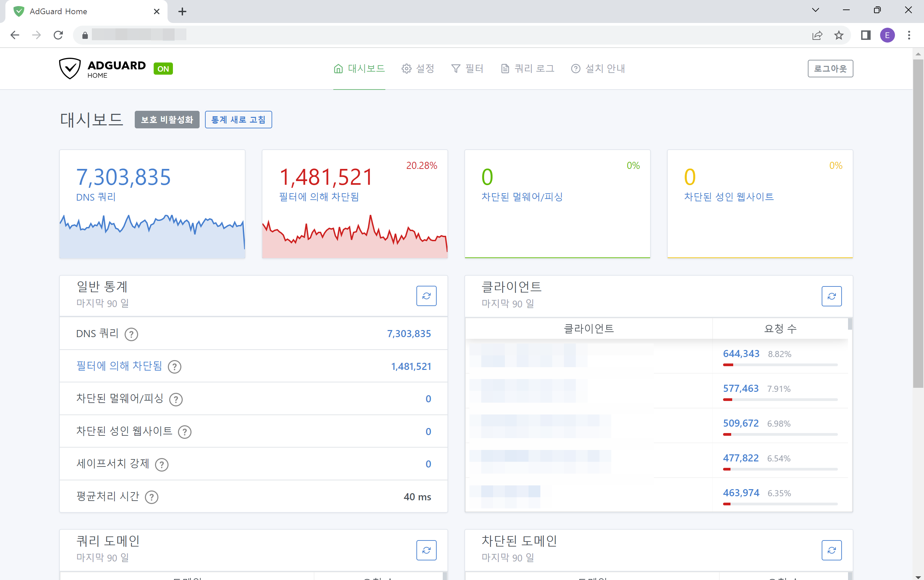Click 통계 새로 고침 button
Viewport: 924px width, 580px height.
238,120
